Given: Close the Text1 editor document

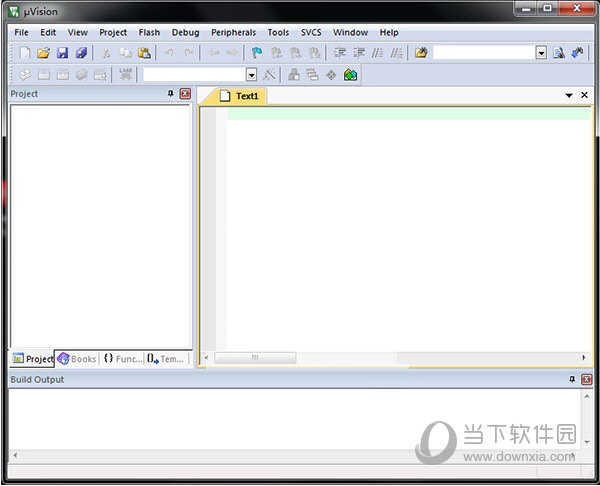Looking at the screenshot, I should click(584, 95).
